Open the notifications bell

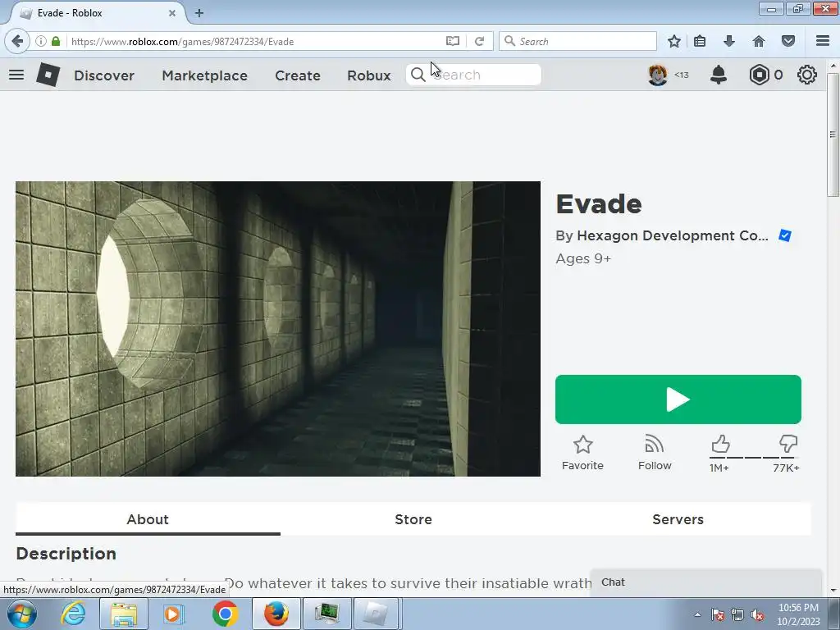coord(719,75)
